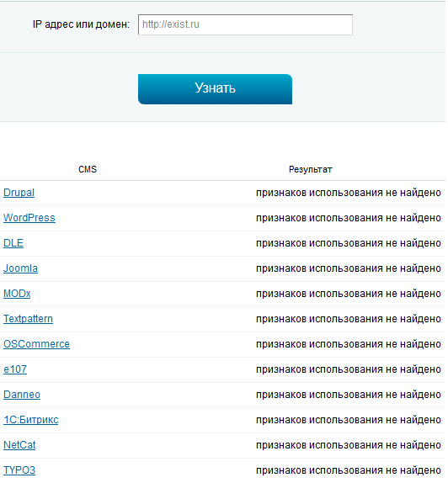Follow the DLE link
This screenshot has width=448, height=483.
click(13, 243)
